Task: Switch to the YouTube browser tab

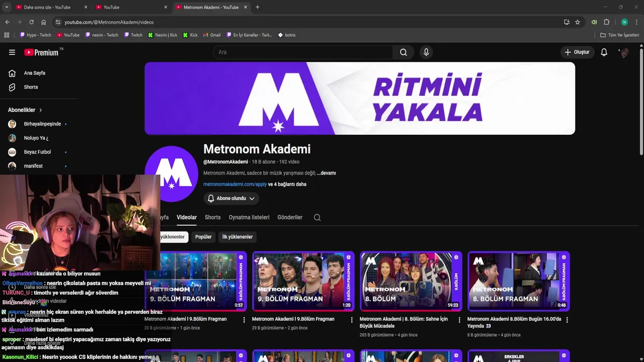Action: [x=131, y=7]
